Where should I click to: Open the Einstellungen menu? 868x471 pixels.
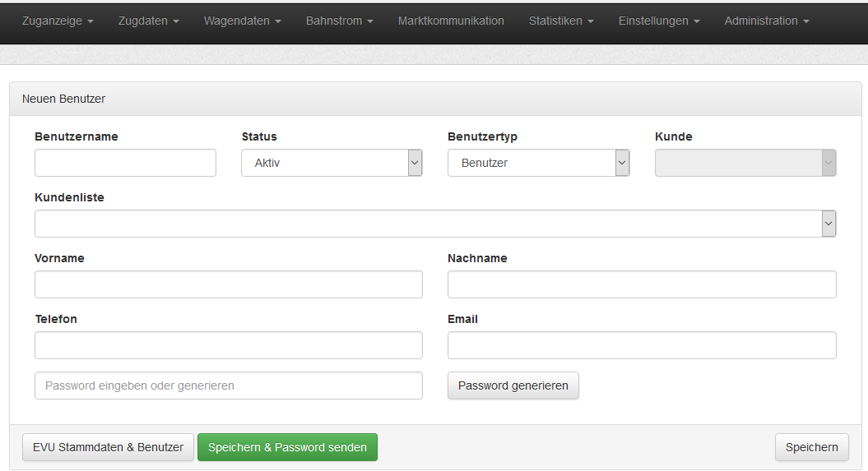pos(659,21)
